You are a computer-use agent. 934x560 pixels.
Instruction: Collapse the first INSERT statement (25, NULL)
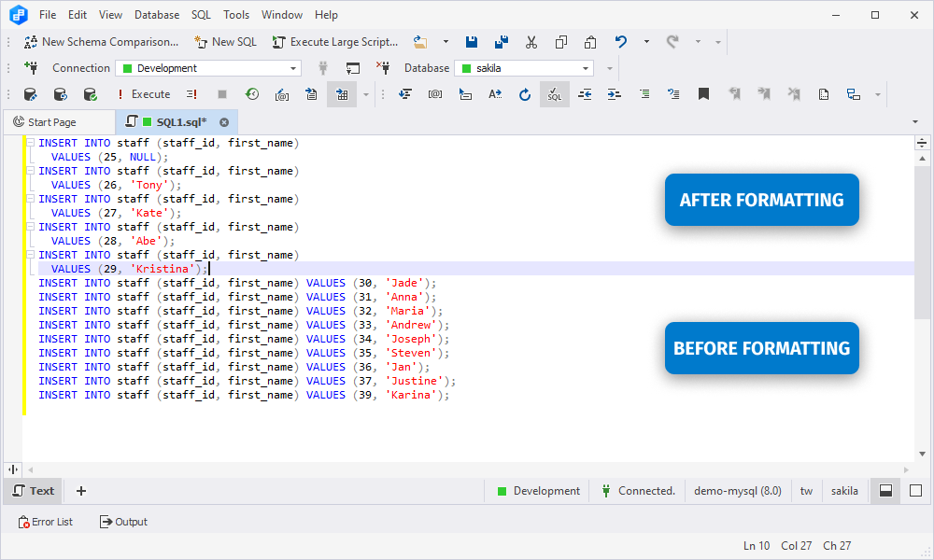[31, 143]
